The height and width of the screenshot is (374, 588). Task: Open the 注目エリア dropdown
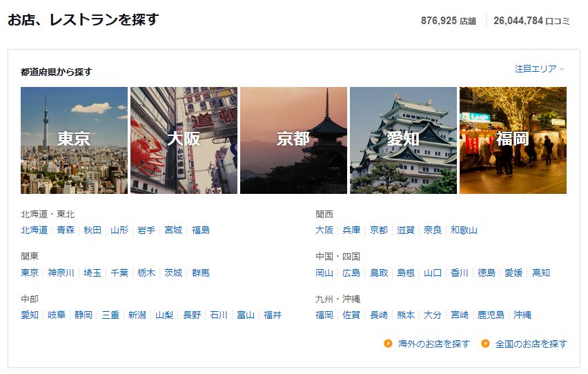[539, 69]
